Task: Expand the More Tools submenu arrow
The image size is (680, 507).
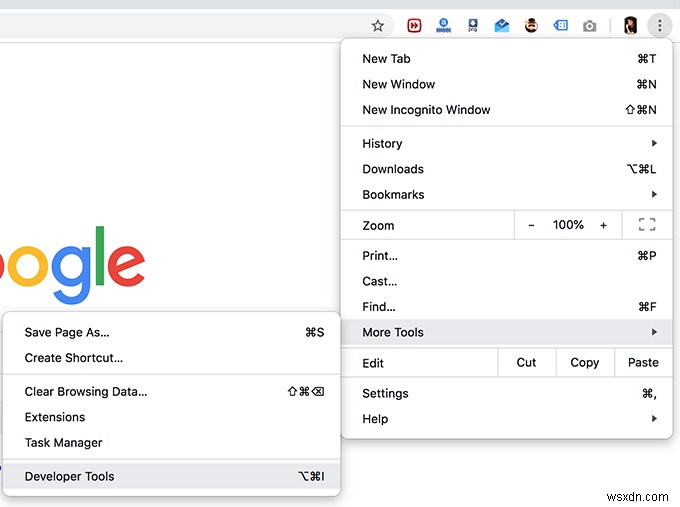Action: click(654, 332)
